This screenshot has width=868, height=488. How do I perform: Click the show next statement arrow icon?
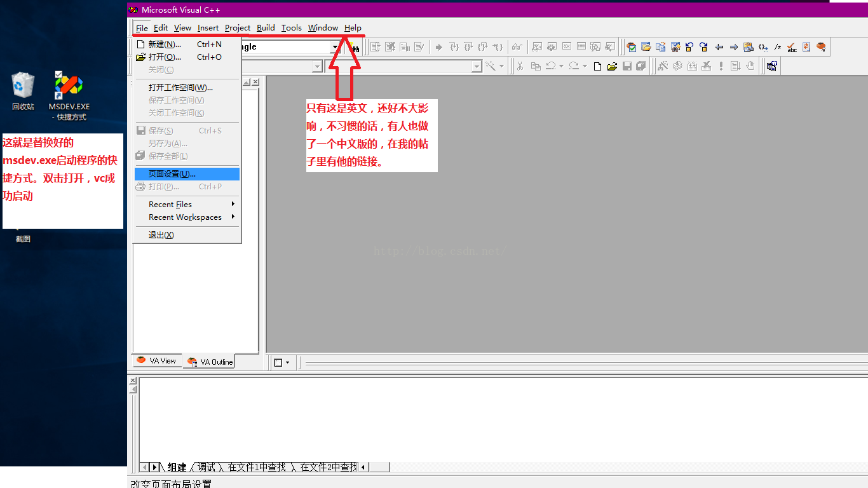[x=439, y=47]
